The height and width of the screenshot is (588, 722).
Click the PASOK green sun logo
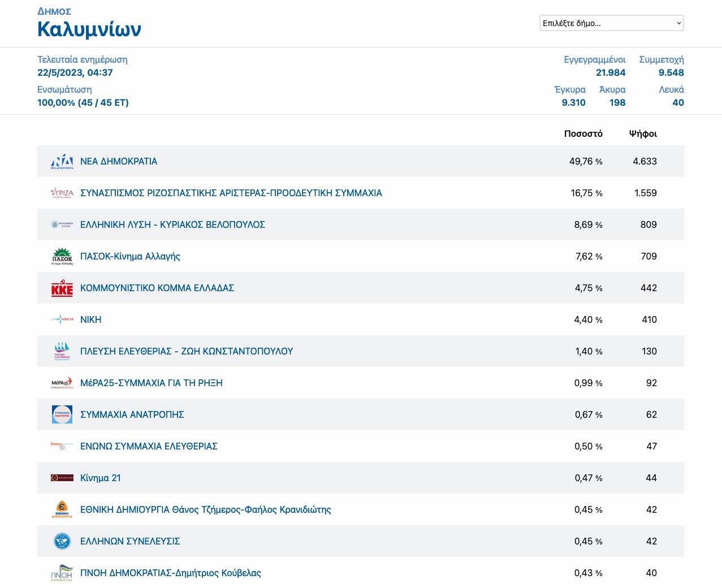point(62,256)
